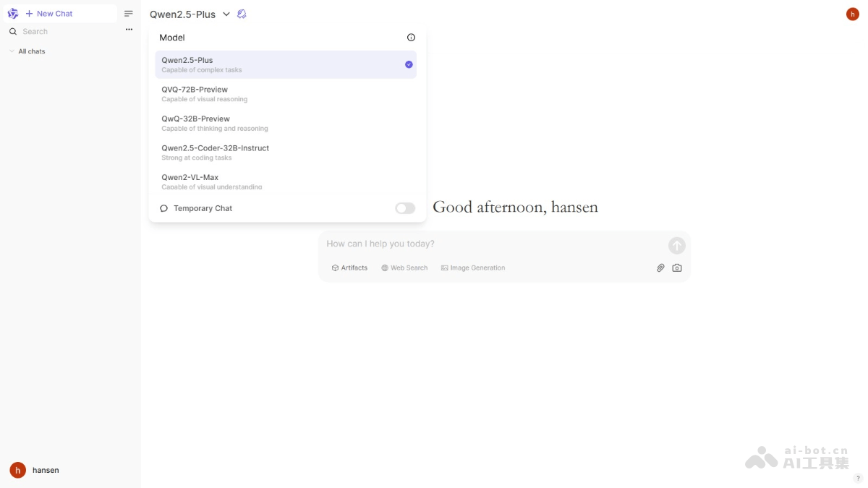
Task: Click the help question mark icon
Action: pyautogui.click(x=858, y=478)
